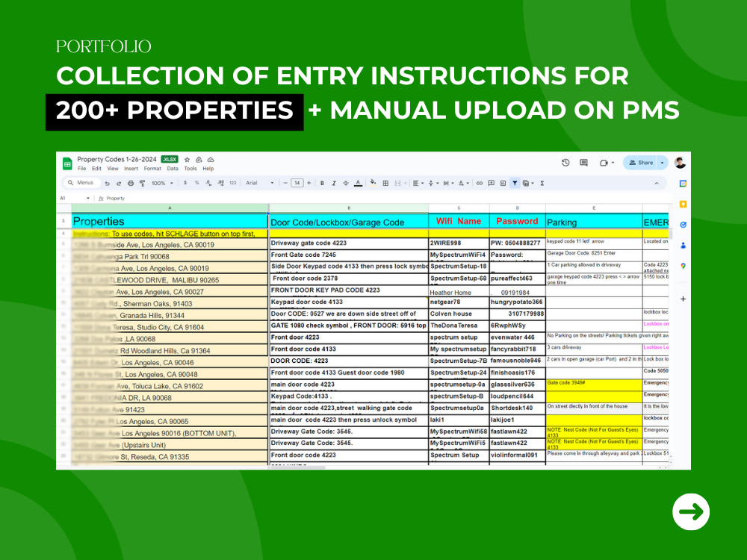747x560 pixels.
Task: Select the Paint format tool
Action: (x=142, y=183)
